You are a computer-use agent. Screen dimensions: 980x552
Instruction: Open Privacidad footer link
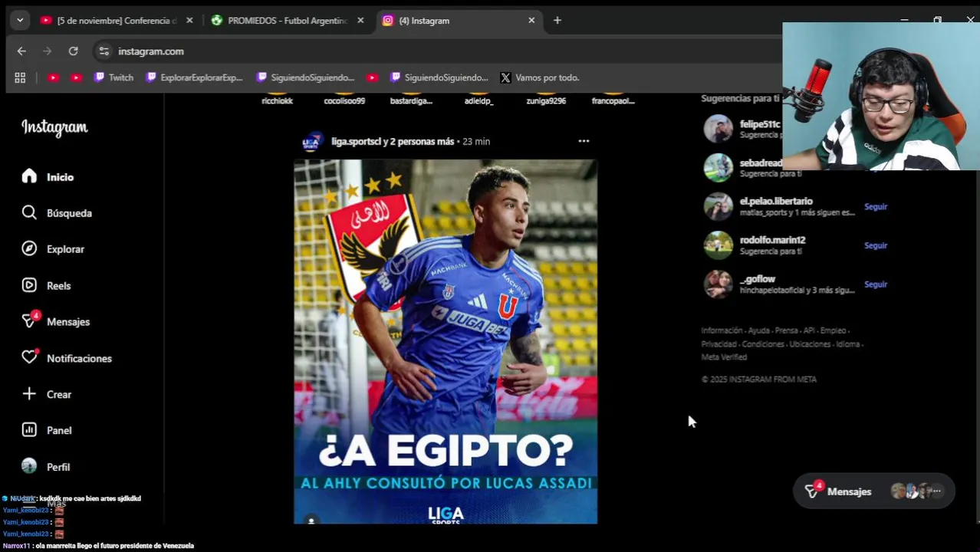719,344
